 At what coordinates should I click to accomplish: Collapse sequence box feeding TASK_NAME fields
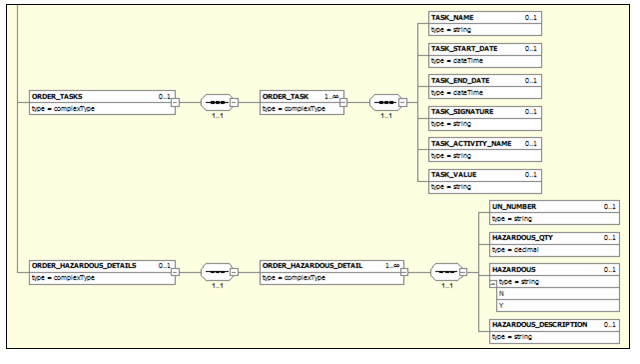pyautogui.click(x=403, y=102)
